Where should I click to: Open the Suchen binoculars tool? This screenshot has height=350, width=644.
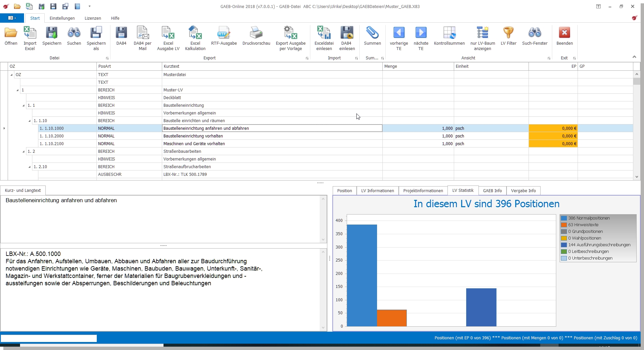(x=74, y=33)
